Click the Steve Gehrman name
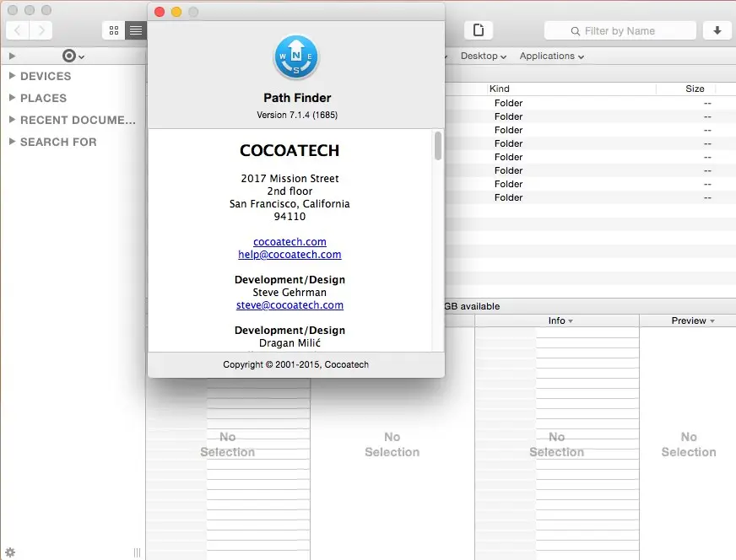Viewport: 736px width, 560px height. click(290, 293)
